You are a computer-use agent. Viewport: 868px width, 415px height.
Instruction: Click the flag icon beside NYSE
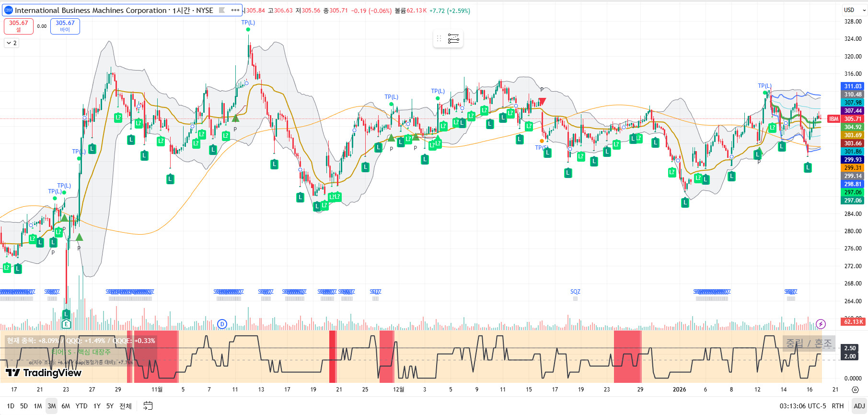point(222,10)
